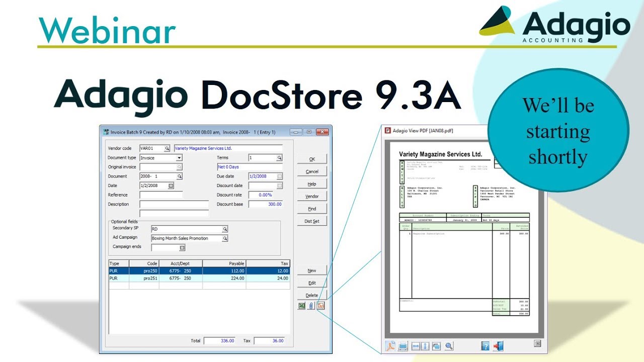Click the PDF invoice page preview
The image size is (644, 362).
464,238
